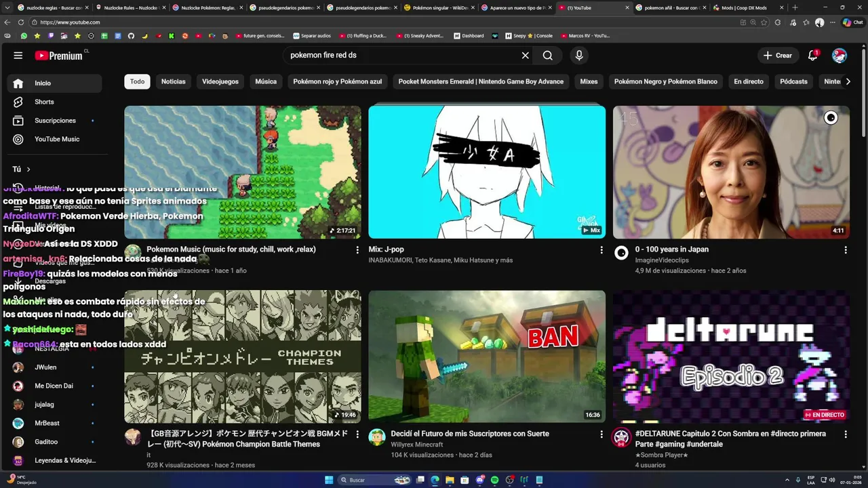Go back in the browser
The width and height of the screenshot is (868, 488).
pos(8,22)
